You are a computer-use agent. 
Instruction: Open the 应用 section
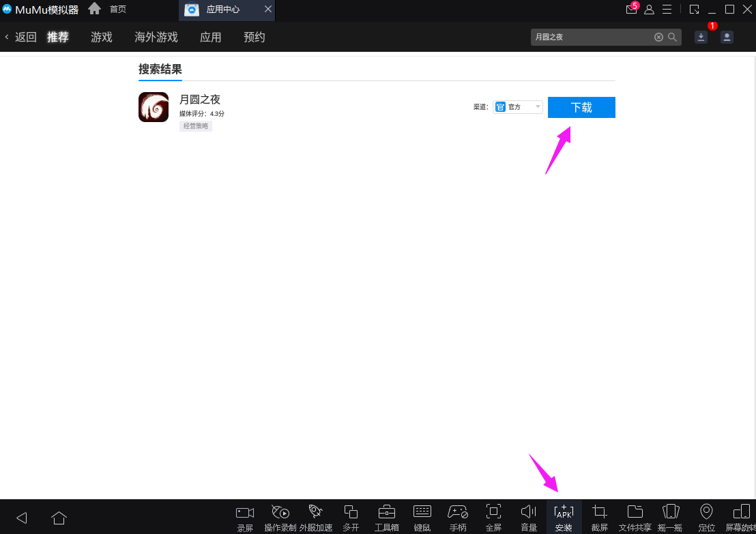tap(211, 37)
